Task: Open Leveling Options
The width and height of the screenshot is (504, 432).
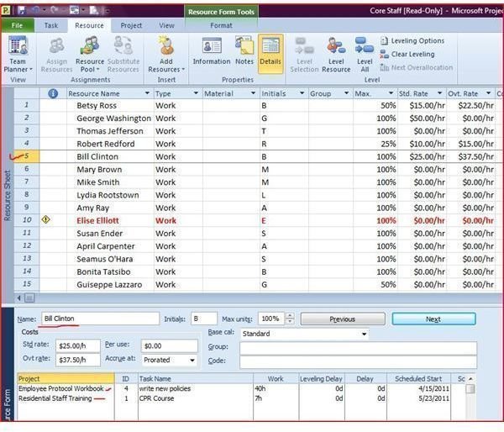Action: [x=412, y=41]
